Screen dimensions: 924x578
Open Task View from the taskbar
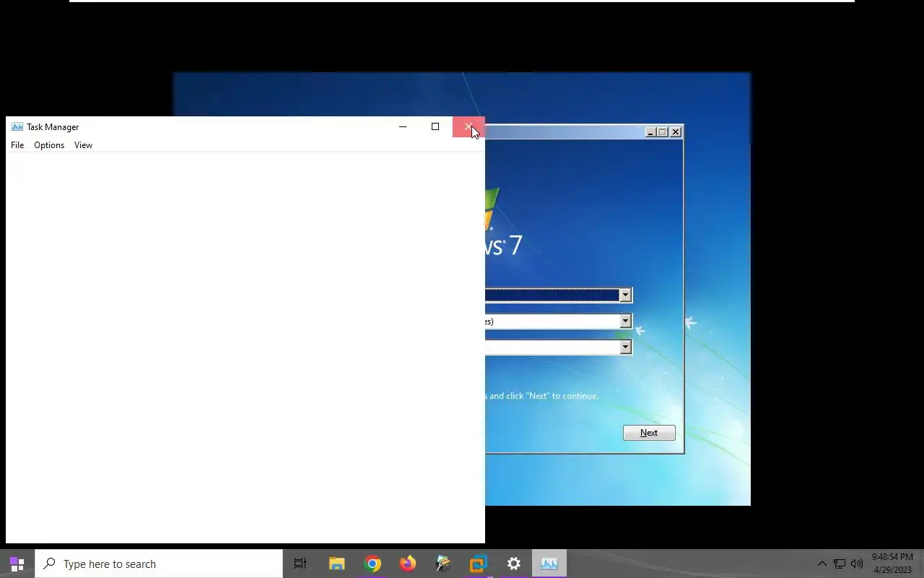pyautogui.click(x=300, y=564)
